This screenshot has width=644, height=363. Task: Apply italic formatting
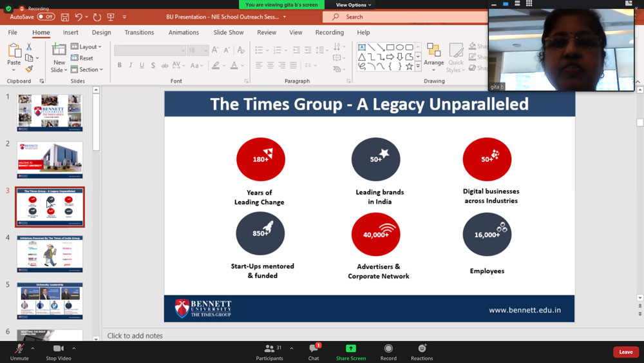tap(131, 65)
